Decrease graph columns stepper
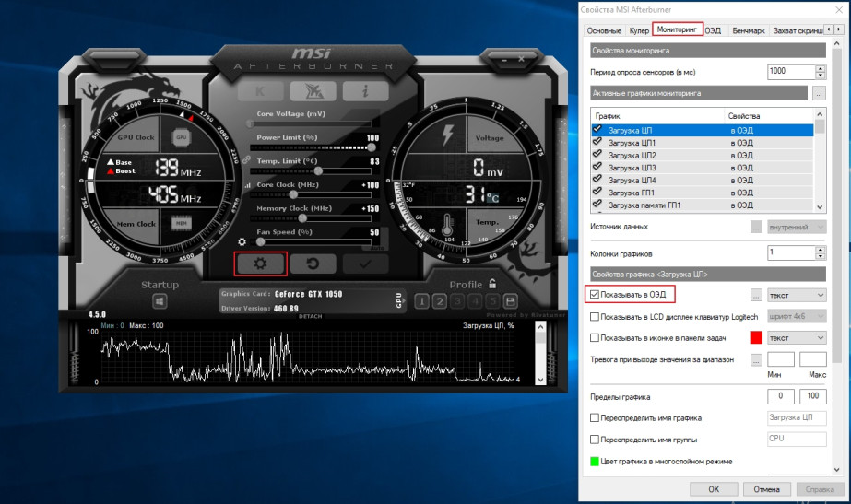The image size is (851, 504). [821, 256]
